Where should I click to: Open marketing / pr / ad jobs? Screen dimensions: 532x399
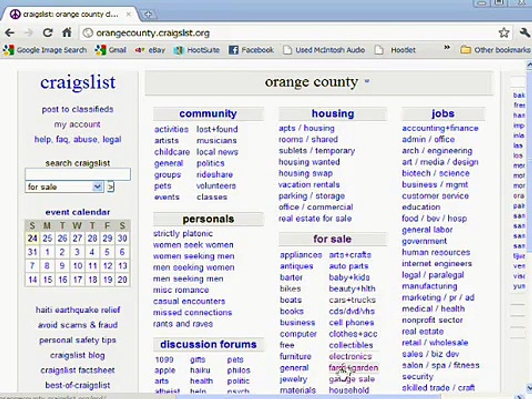(438, 298)
